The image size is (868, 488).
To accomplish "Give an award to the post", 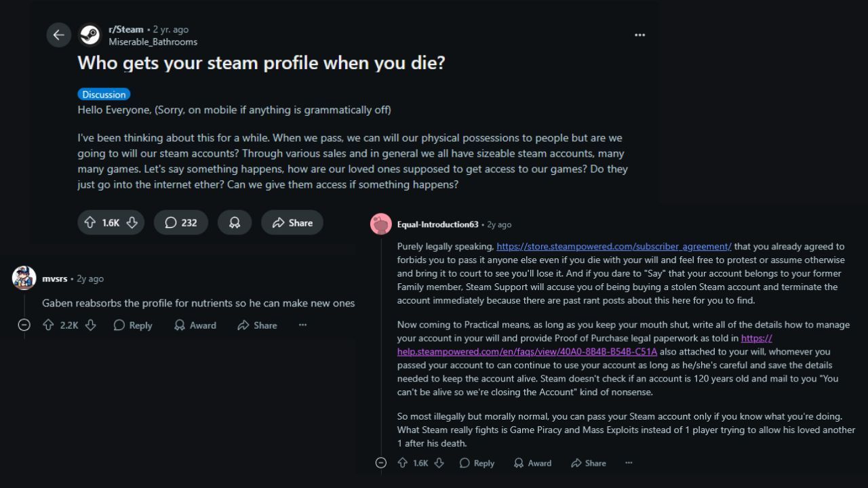I will point(235,222).
